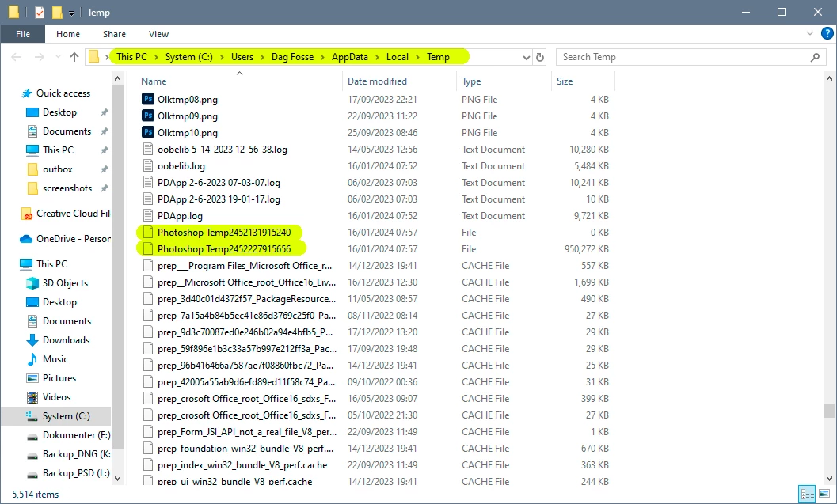Switch to the View ribbon tab

click(x=158, y=33)
